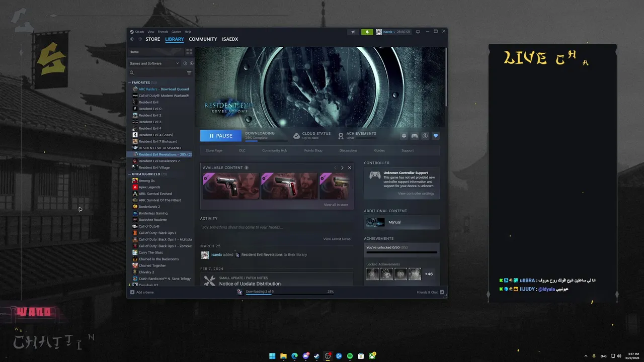Image resolution: width=644 pixels, height=362 pixels.
Task: Open Games and Software filter dropdown
Action: coord(154,63)
